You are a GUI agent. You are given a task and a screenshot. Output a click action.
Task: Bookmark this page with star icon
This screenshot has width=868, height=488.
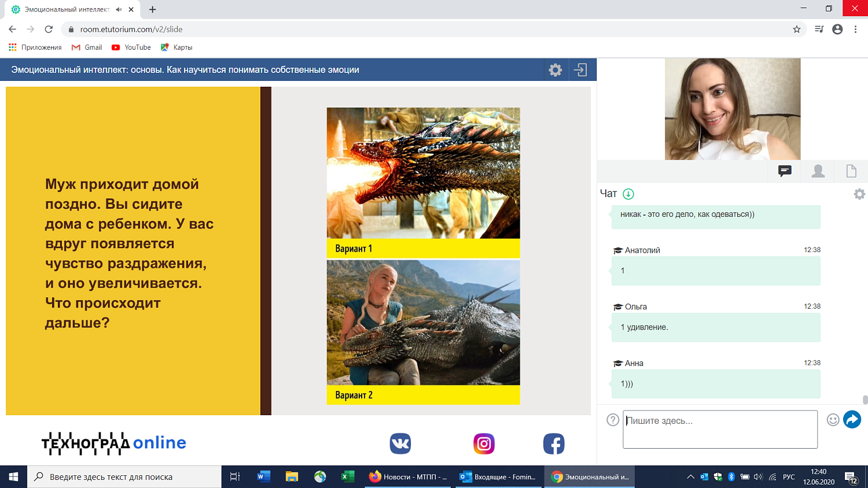[x=797, y=29]
